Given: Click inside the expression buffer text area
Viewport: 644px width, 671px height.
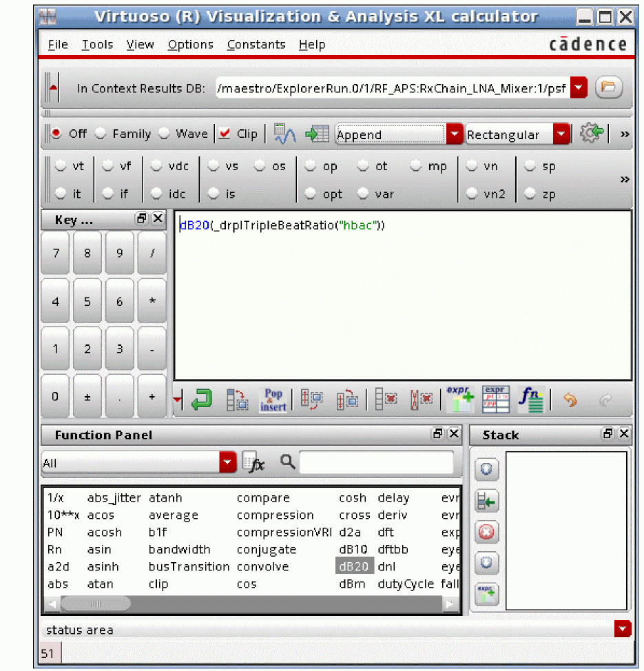Looking at the screenshot, I should pyautogui.click(x=403, y=295).
